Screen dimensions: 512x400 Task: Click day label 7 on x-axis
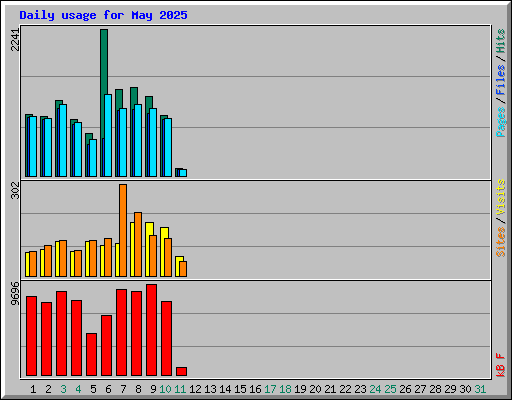123,389
